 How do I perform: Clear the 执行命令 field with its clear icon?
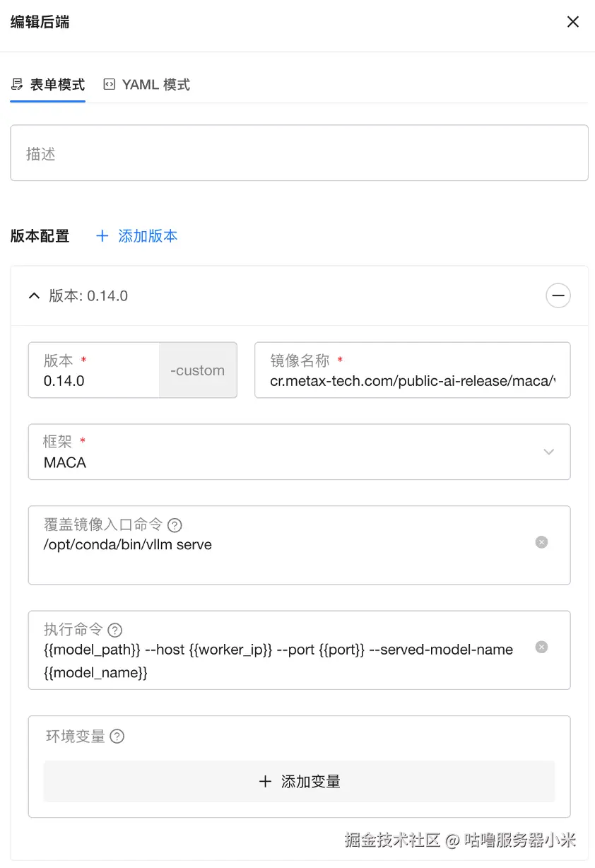click(x=541, y=647)
